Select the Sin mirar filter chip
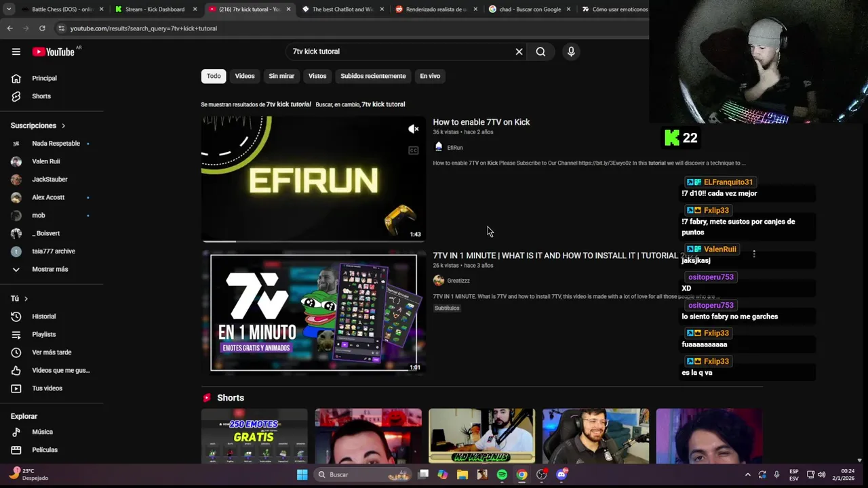This screenshot has height=488, width=868. pyautogui.click(x=281, y=76)
